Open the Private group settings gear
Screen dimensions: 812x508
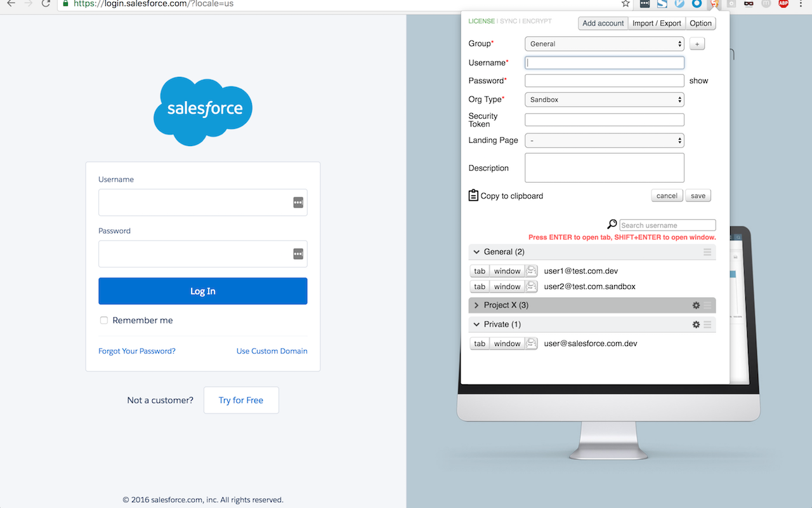click(x=695, y=324)
